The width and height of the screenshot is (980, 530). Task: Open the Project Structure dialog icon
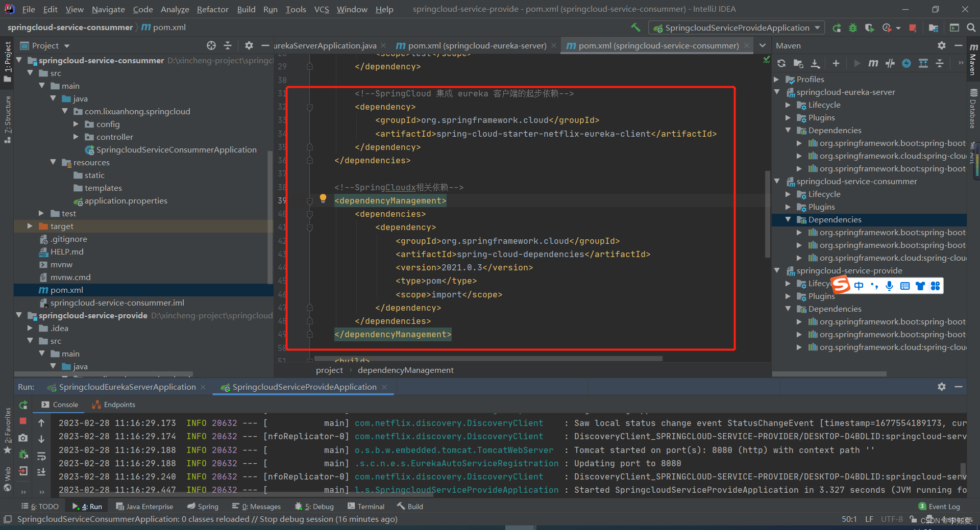934,28
